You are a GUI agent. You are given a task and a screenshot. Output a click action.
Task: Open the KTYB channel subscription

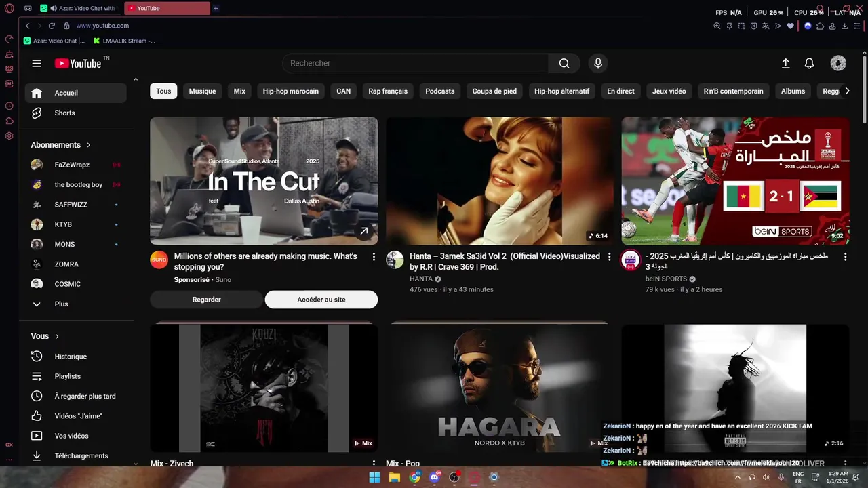click(x=76, y=224)
